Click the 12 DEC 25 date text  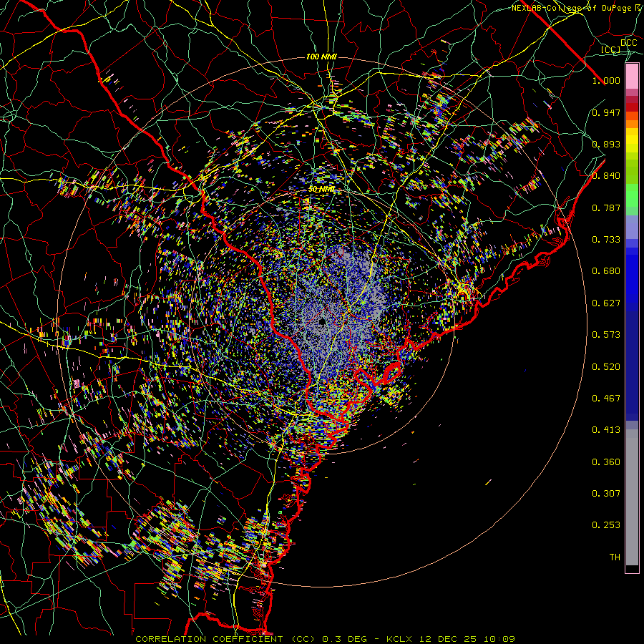click(448, 639)
